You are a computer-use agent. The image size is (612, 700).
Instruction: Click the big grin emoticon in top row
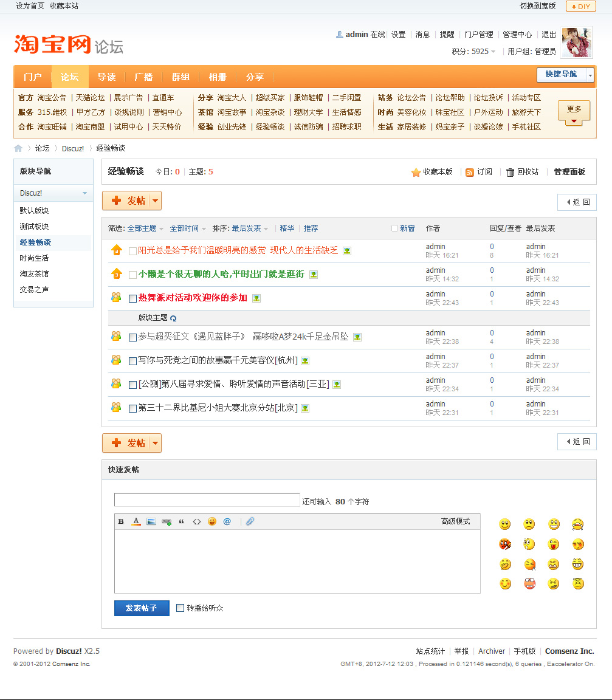tap(554, 524)
